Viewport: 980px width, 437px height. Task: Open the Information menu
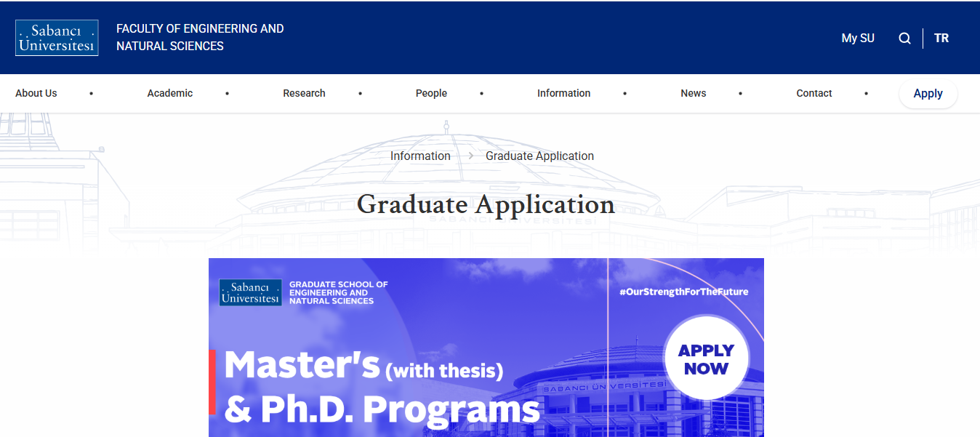[x=563, y=93]
